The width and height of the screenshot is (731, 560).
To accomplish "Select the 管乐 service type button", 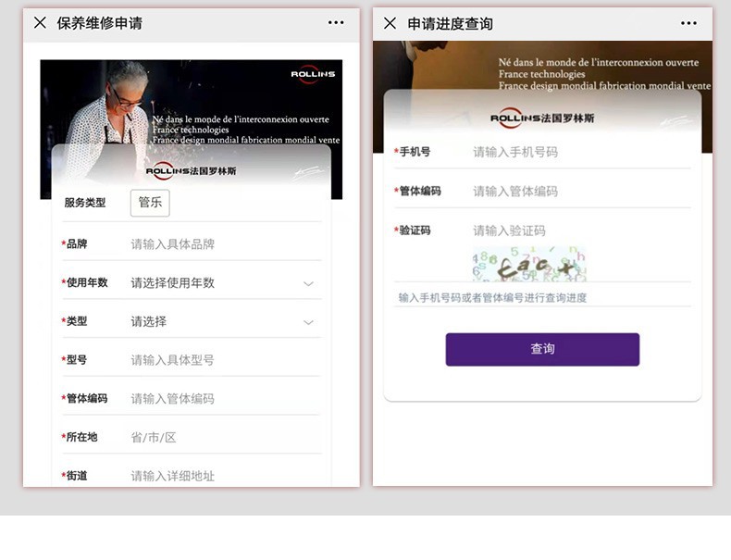I will [150, 203].
